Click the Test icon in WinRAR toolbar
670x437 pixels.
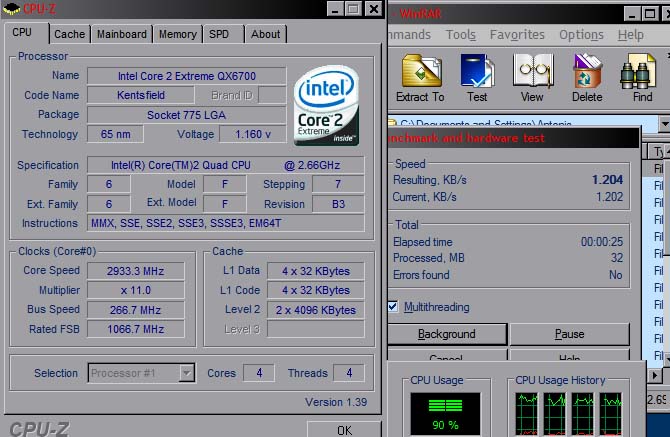click(x=477, y=71)
